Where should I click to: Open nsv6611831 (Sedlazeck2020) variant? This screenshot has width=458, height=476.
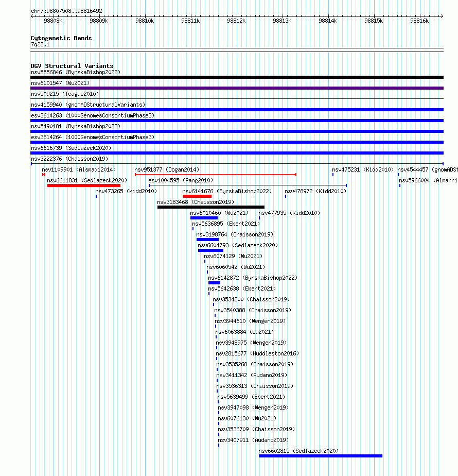pyautogui.click(x=87, y=180)
